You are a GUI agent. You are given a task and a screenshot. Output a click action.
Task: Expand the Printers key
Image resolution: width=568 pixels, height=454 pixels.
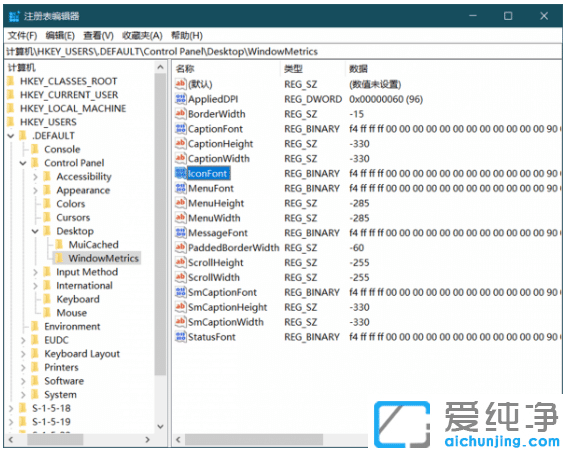point(23,367)
